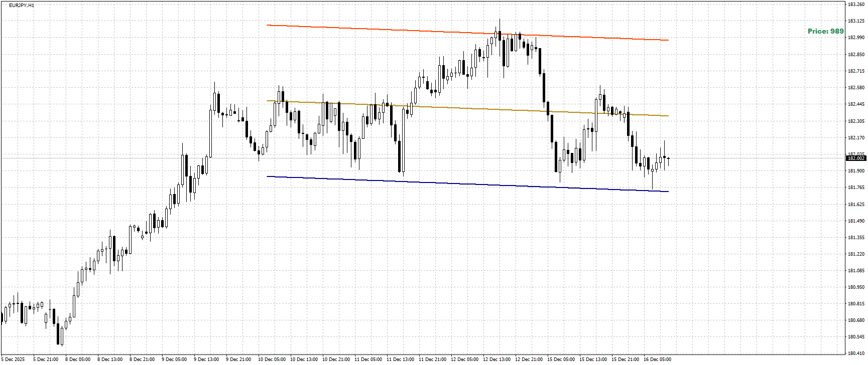Click the '8 Dec 05:00' time label
The height and width of the screenshot is (365, 868).
[78, 359]
